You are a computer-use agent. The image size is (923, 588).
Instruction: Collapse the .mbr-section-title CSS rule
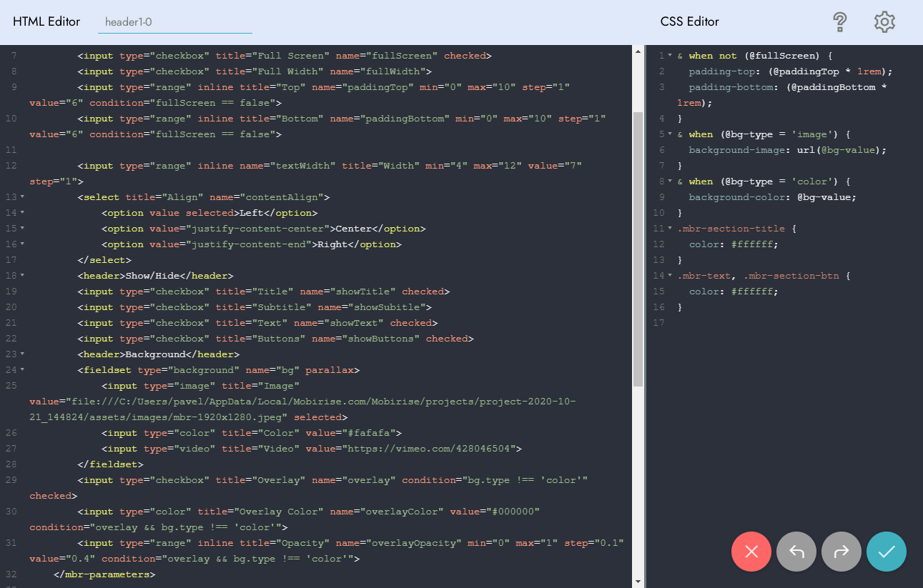(x=670, y=229)
